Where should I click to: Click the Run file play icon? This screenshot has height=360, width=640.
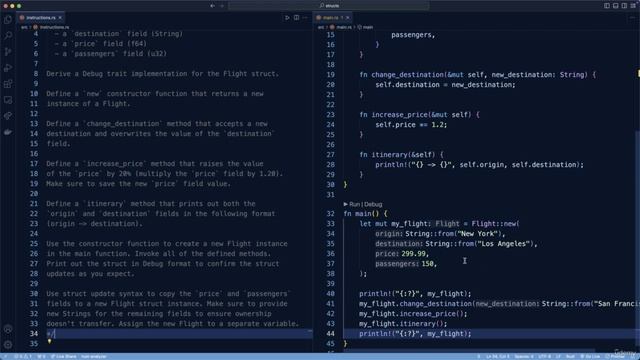coord(287,18)
